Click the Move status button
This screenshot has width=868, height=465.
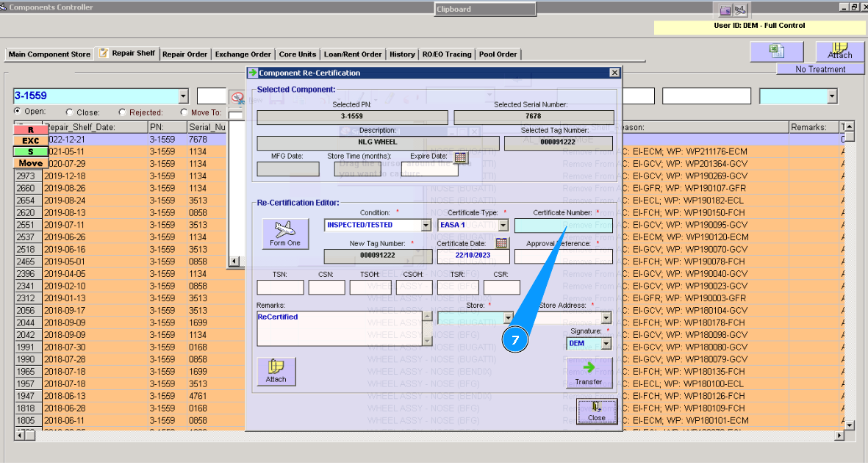[29, 163]
